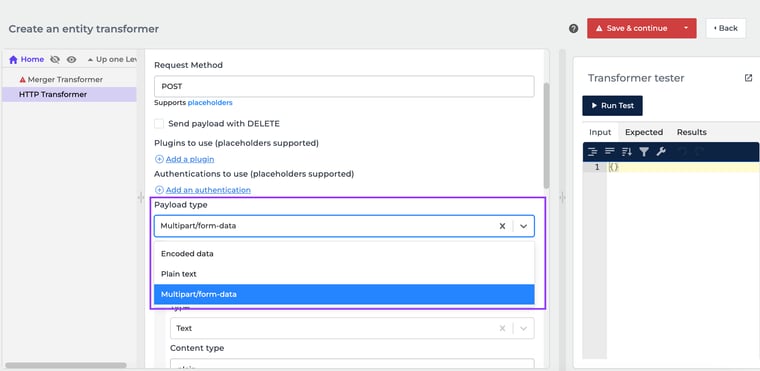The width and height of the screenshot is (760, 371).
Task: Toggle the Payload type dropdown arrow
Action: (x=523, y=226)
